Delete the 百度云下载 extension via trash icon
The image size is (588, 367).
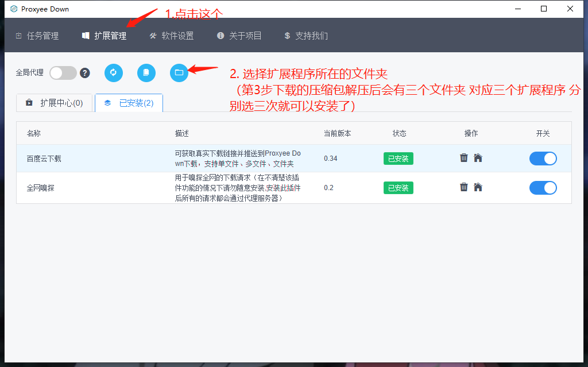464,157
